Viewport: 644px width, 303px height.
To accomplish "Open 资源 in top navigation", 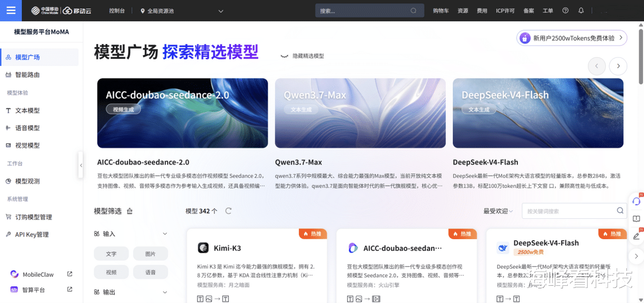I will click(463, 11).
